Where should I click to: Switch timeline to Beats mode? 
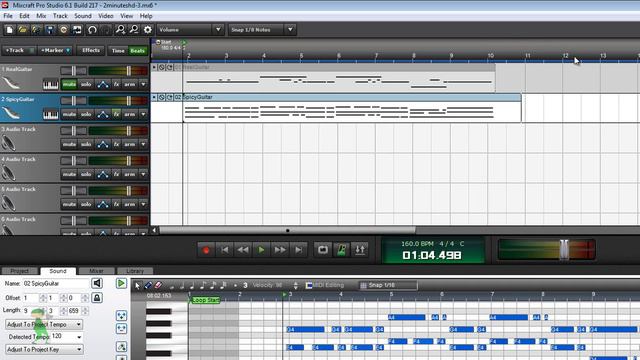[138, 51]
